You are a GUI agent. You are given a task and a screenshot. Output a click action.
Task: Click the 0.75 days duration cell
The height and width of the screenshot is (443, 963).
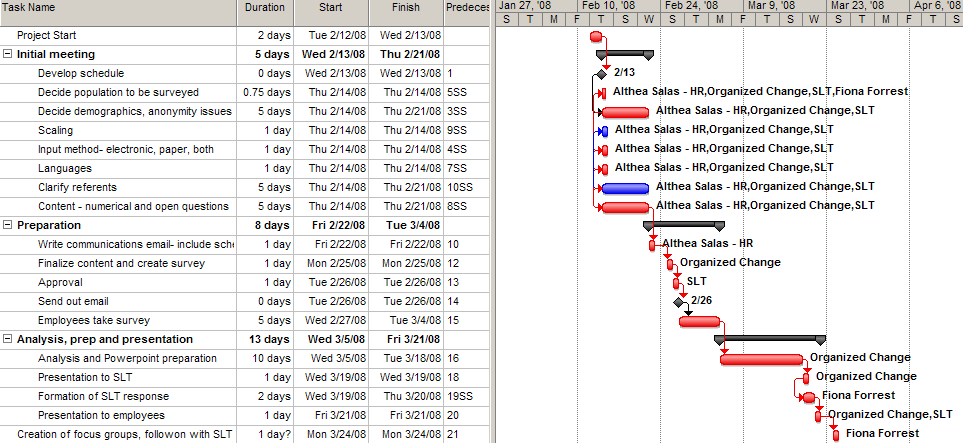[x=265, y=92]
